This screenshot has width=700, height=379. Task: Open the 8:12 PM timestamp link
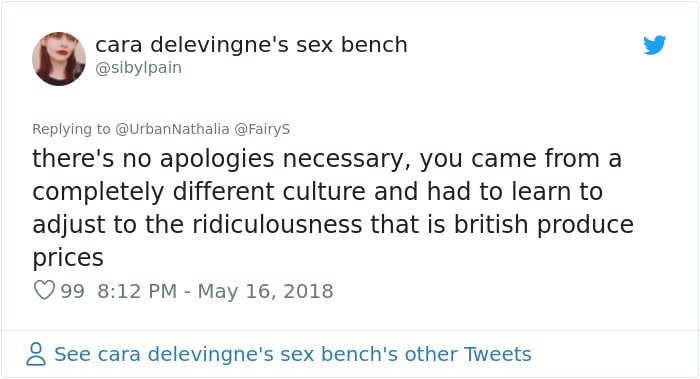coord(137,291)
